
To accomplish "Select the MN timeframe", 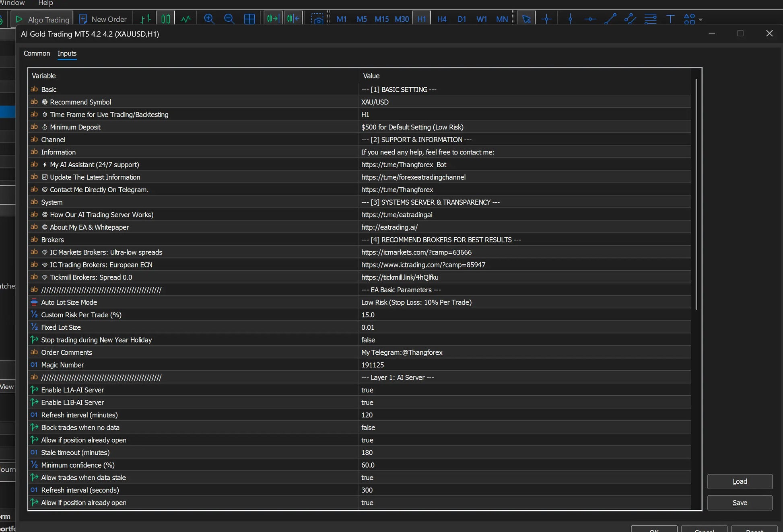I will pyautogui.click(x=502, y=19).
